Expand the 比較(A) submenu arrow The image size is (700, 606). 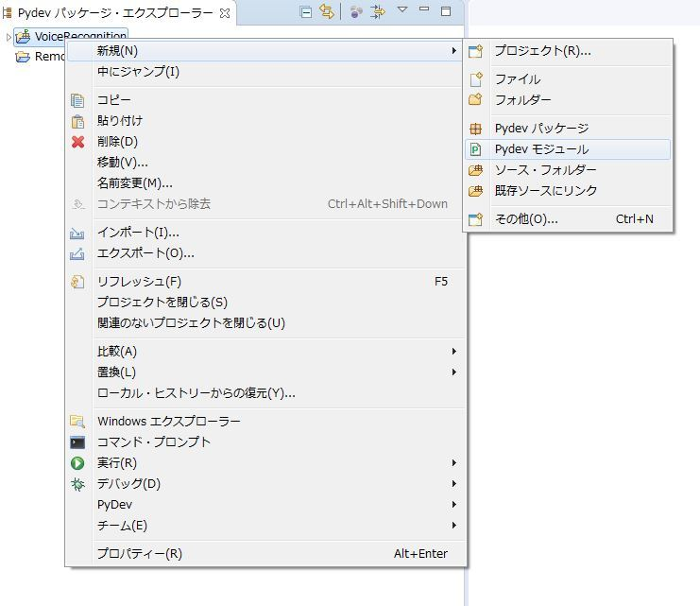point(454,352)
